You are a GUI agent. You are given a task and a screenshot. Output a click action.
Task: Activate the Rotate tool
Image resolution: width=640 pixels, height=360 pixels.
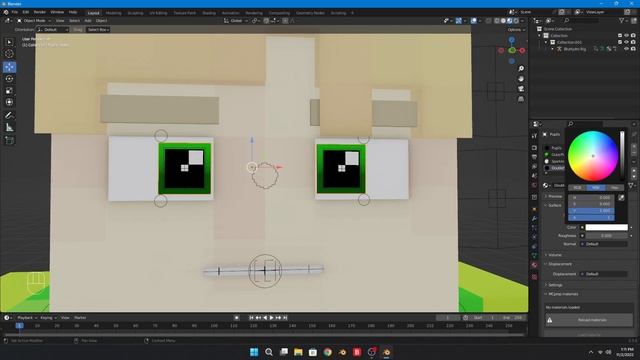9,79
